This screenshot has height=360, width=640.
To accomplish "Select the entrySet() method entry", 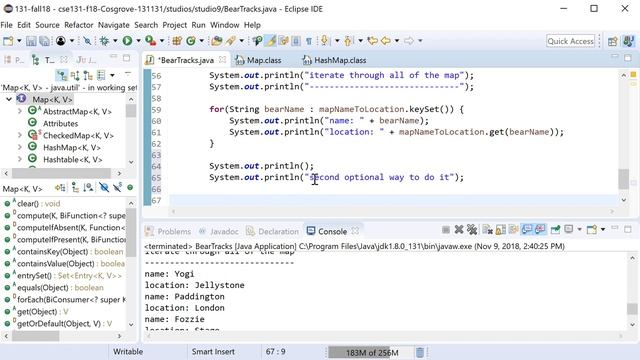I will [x=63, y=276].
